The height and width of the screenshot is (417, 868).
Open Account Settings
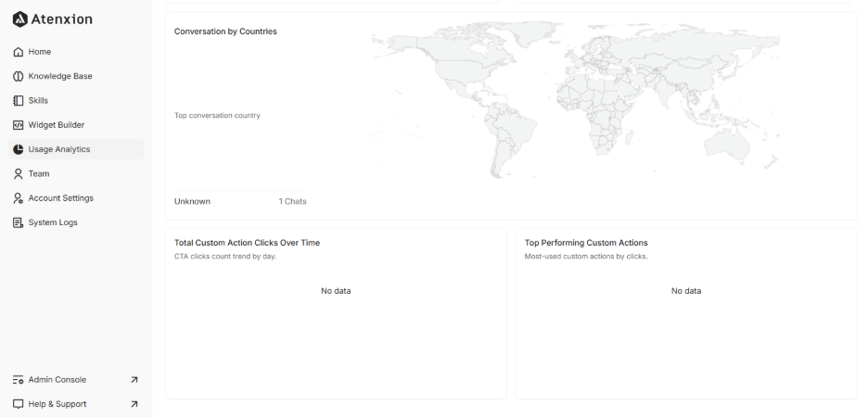pyautogui.click(x=76, y=198)
